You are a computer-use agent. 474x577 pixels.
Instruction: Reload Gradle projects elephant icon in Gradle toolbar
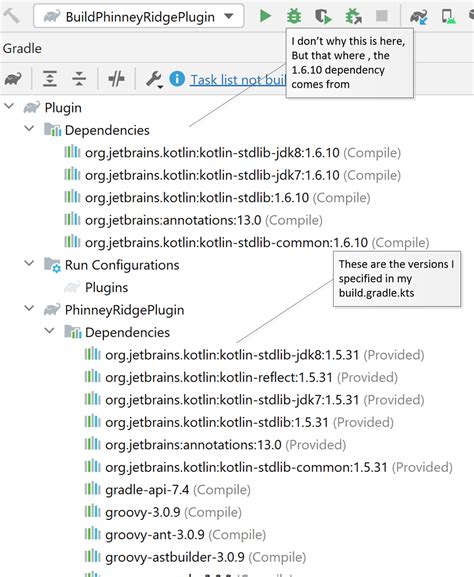tap(13, 79)
